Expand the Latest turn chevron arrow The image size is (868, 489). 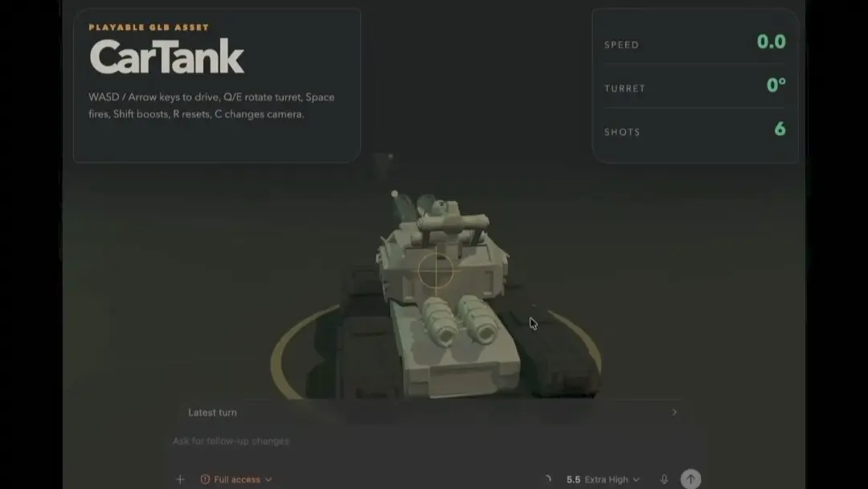point(674,412)
